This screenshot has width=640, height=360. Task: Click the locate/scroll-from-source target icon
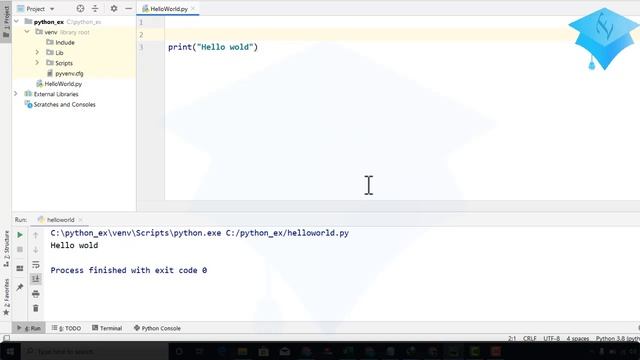point(80,9)
